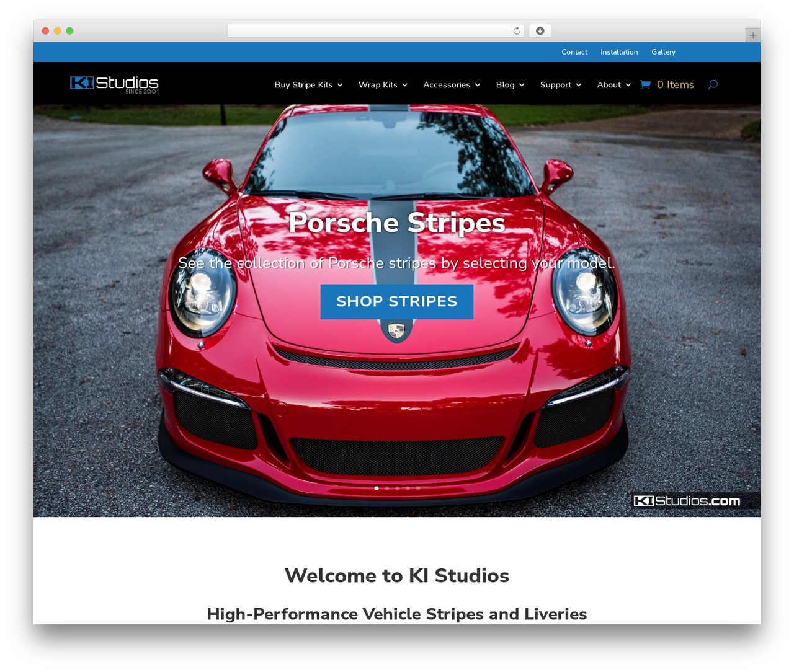Screen dimensions: 794x672
Task: Select the first slider dot
Action: coord(377,489)
